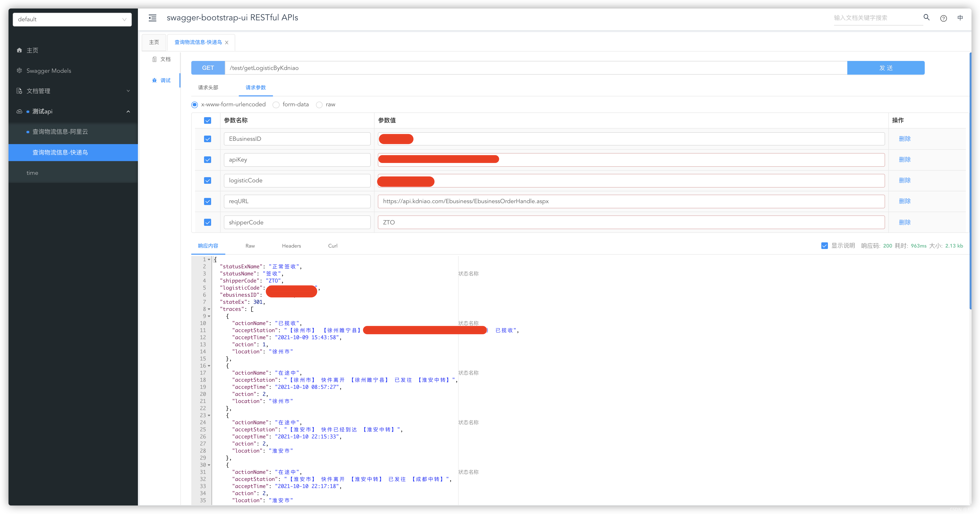Click the Swagger Models cube icon

coord(19,70)
